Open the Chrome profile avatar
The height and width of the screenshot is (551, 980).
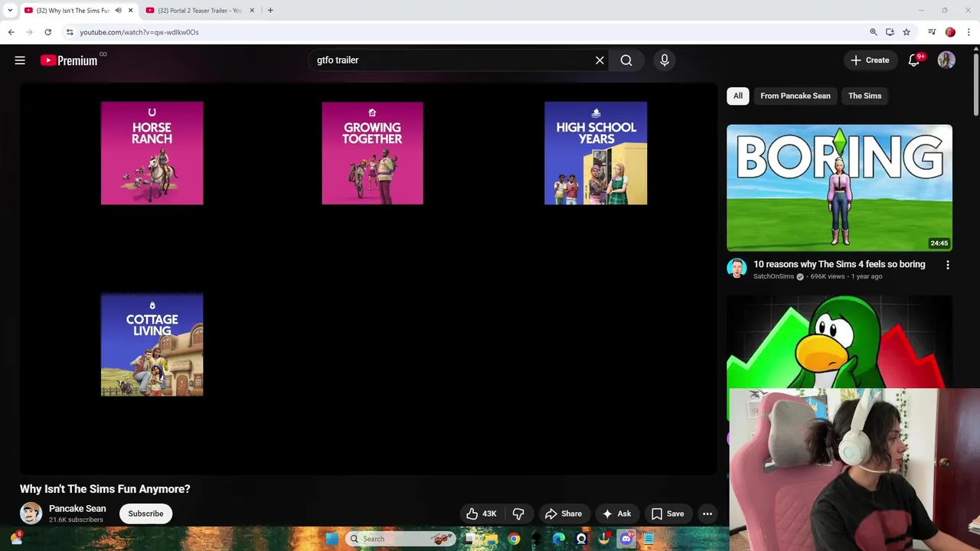[x=950, y=32]
